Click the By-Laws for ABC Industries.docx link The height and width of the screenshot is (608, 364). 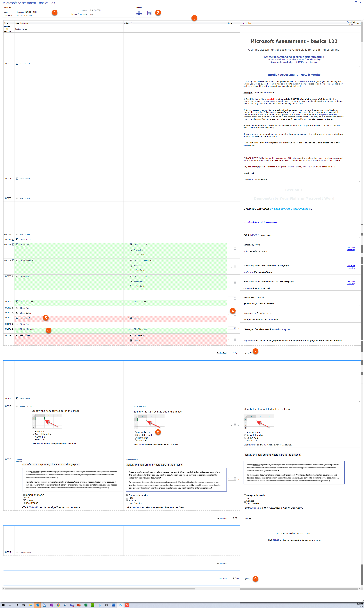click(x=290, y=209)
